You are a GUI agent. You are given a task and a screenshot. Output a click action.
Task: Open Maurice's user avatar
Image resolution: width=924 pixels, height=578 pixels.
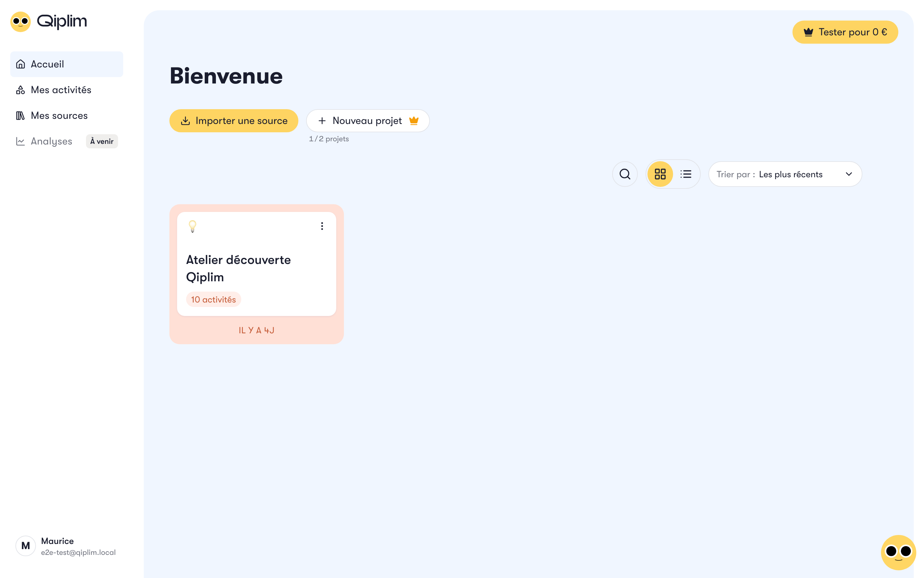coord(26,546)
